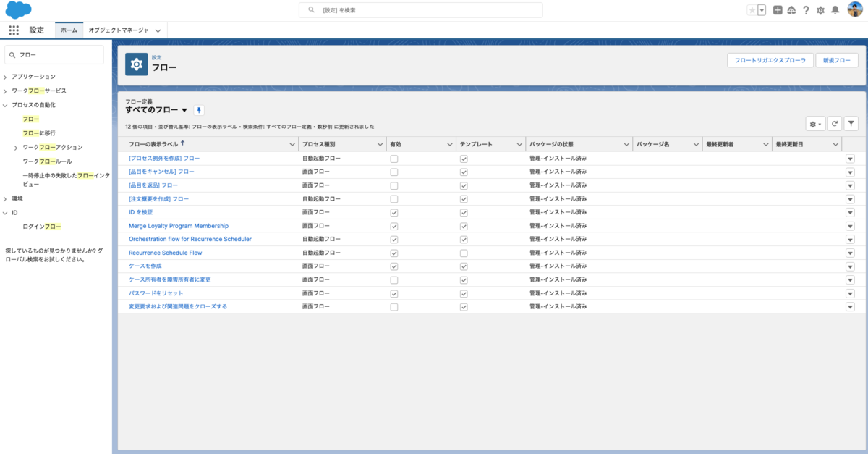Open the オブジェクトマネージャ tab chevron menu
Image resolution: width=868 pixels, height=454 pixels.
[x=158, y=30]
